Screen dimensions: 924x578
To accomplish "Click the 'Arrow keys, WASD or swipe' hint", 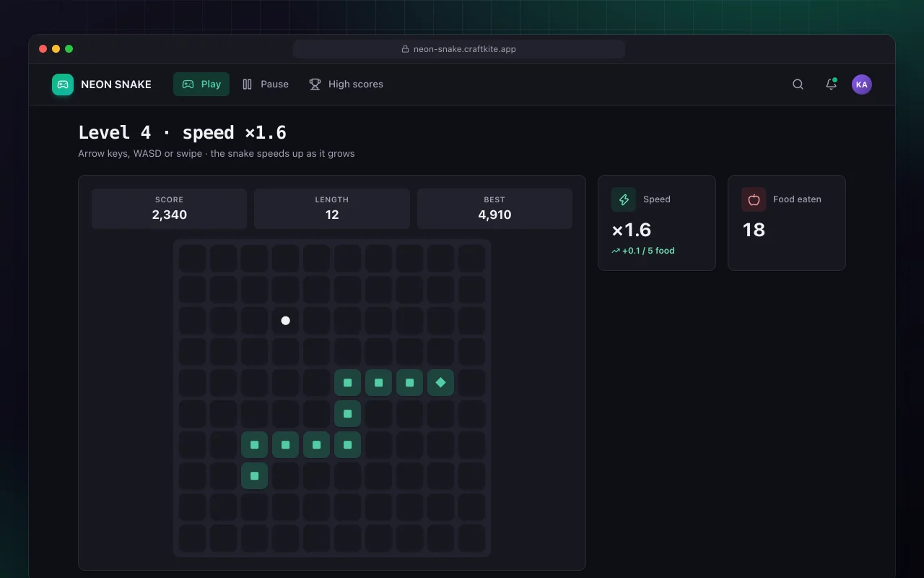I will [x=217, y=154].
